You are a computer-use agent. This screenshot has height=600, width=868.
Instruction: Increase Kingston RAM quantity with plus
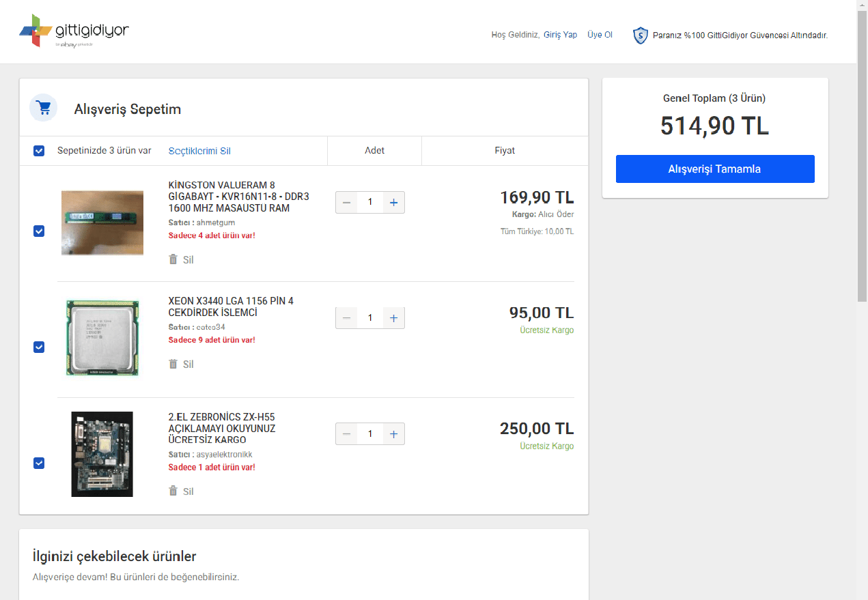click(393, 202)
